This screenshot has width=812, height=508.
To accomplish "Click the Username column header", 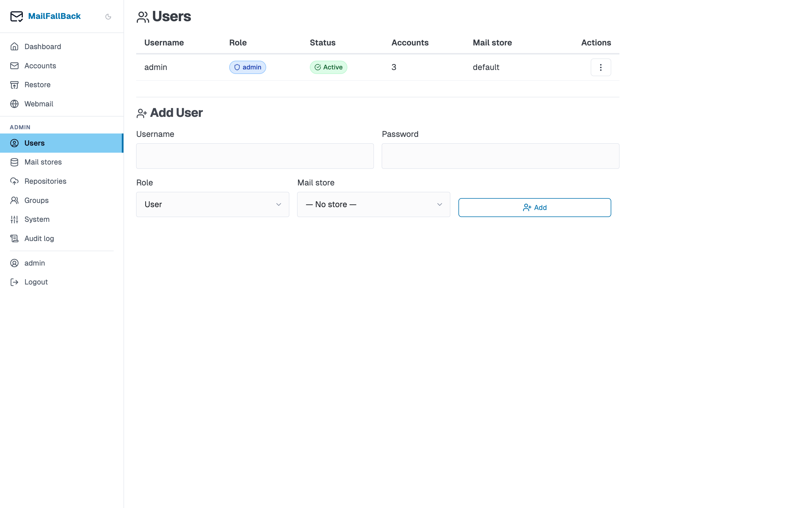I will tap(164, 43).
